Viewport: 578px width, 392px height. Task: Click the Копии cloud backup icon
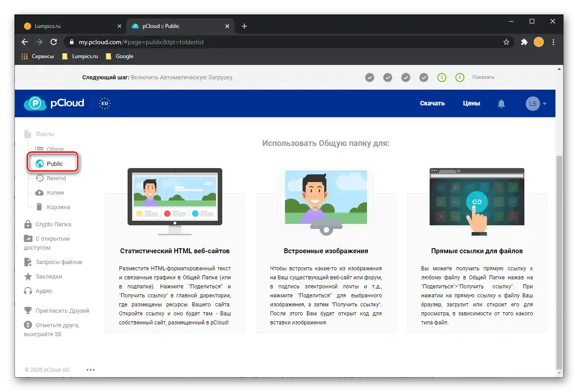click(39, 193)
